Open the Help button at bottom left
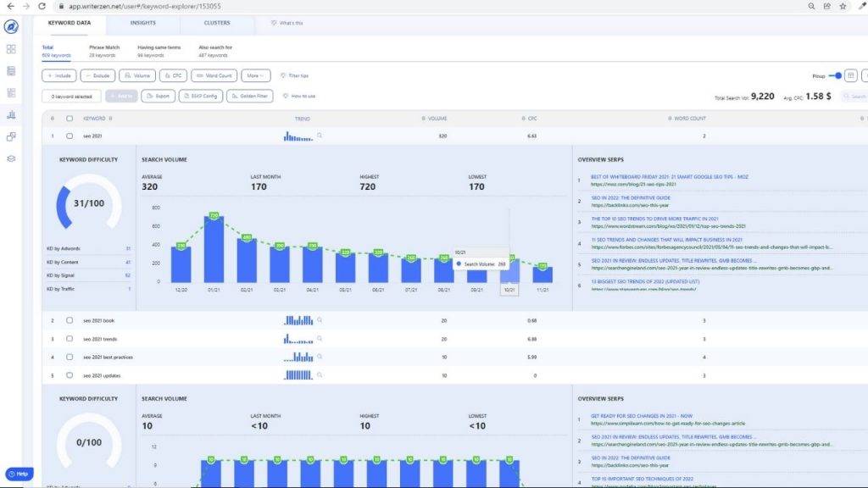This screenshot has width=868, height=488. (x=19, y=474)
